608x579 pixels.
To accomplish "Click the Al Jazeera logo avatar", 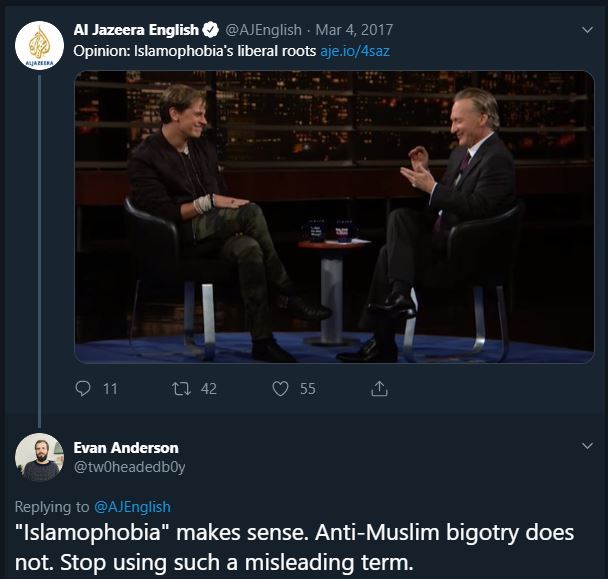I will tap(39, 45).
